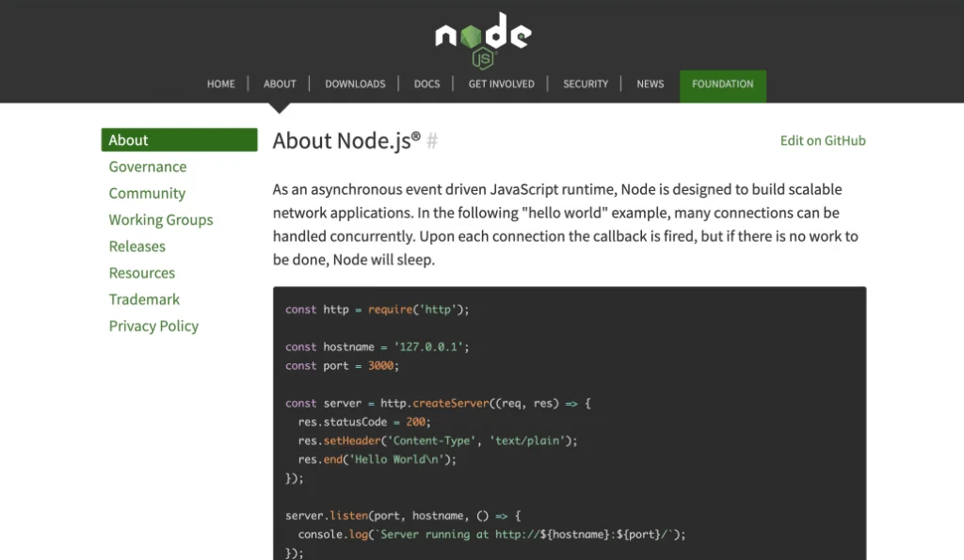The image size is (964, 560).
Task: Open the Governance sidebar link
Action: tap(148, 167)
